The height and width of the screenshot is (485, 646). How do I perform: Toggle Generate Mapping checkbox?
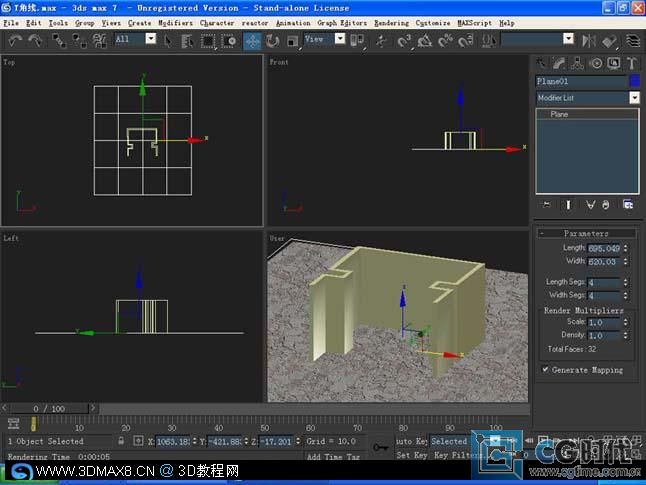coord(545,369)
